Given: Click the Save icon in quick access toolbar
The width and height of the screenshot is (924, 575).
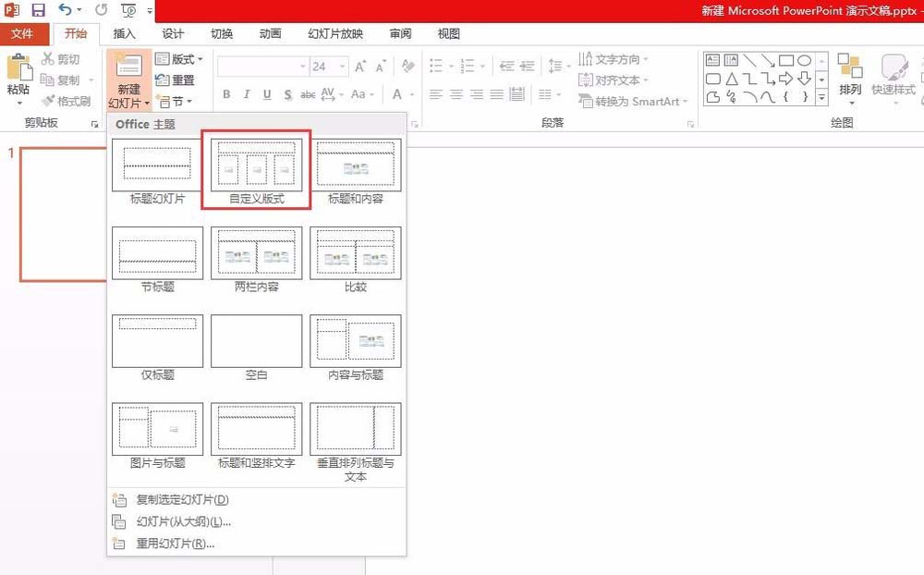Looking at the screenshot, I should [38, 10].
